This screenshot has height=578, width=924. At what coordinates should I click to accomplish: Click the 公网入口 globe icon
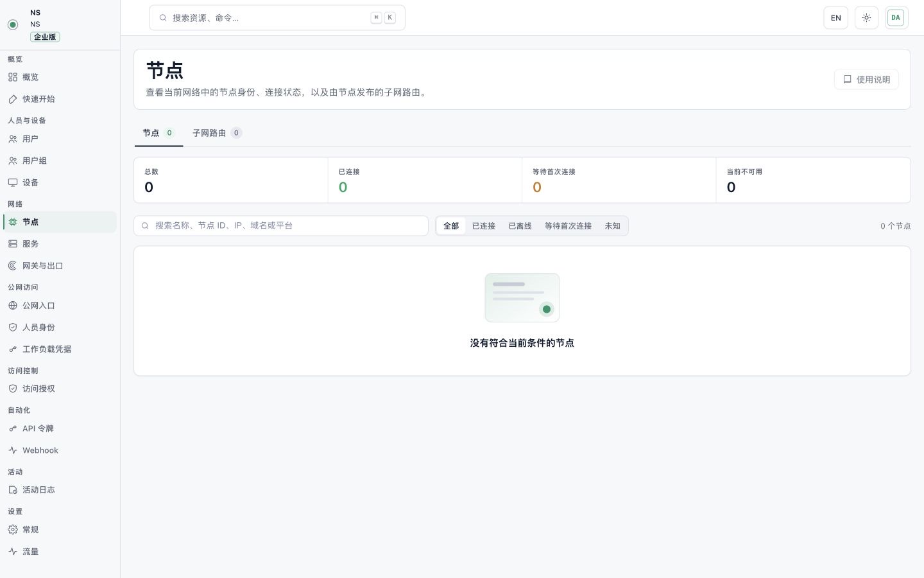[13, 306]
